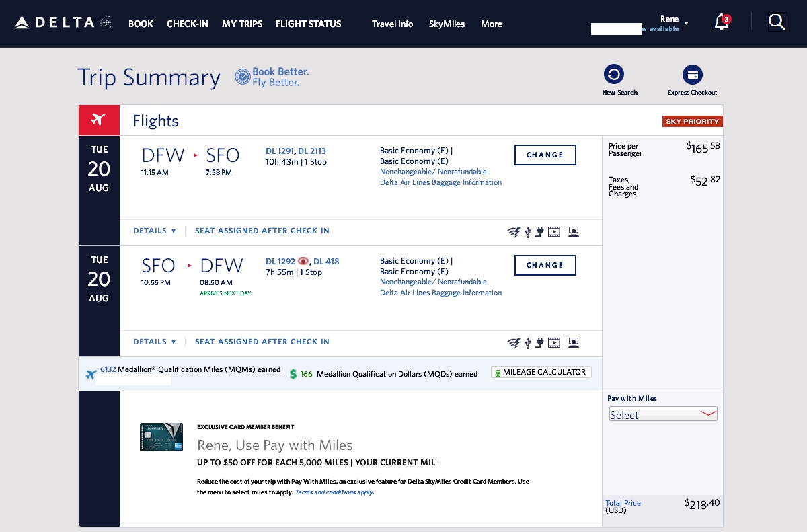Click the in-flight entertainment movie icon

tap(555, 231)
